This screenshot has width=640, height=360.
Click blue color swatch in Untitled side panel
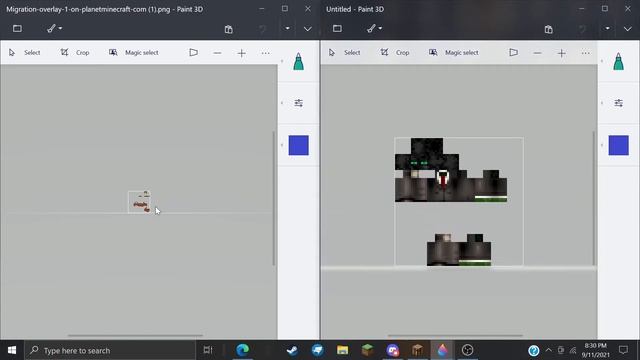(x=619, y=145)
